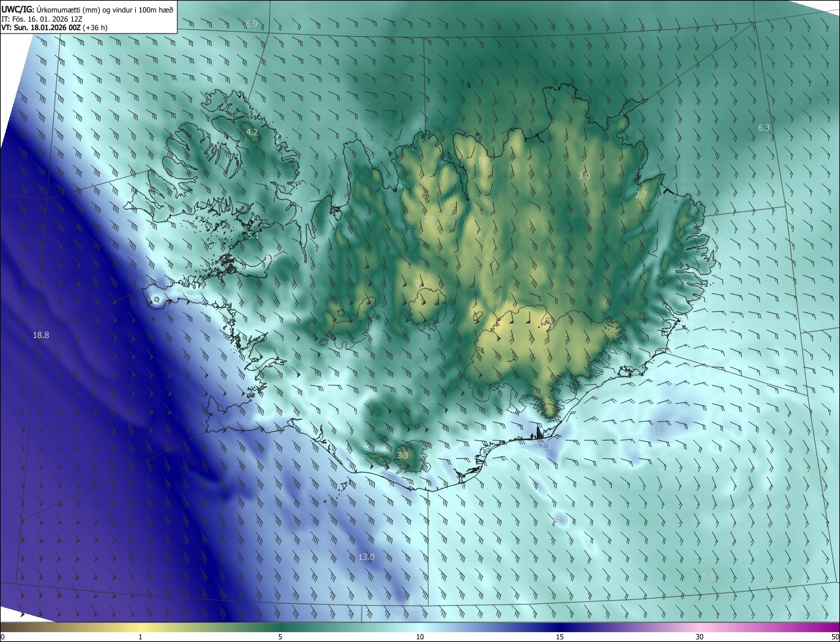Click the 50 tick on the color scale

(835, 637)
